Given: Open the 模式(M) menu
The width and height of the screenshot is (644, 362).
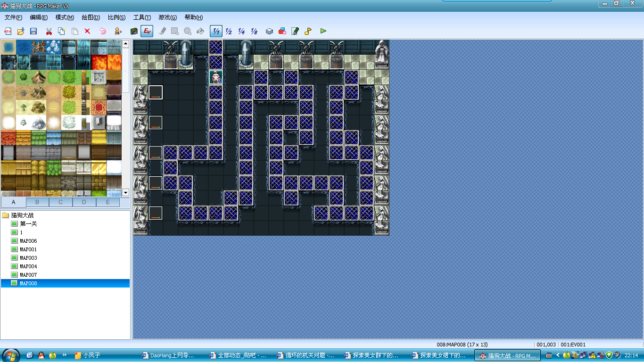Looking at the screenshot, I should pos(65,17).
